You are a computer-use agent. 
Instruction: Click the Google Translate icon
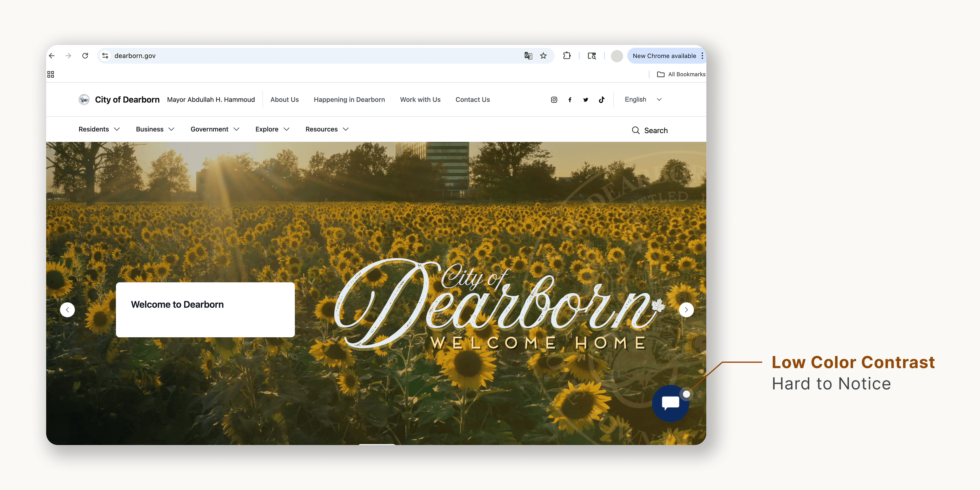point(528,56)
